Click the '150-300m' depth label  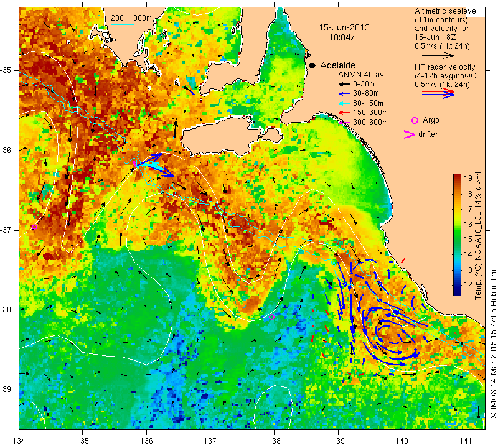(x=370, y=113)
